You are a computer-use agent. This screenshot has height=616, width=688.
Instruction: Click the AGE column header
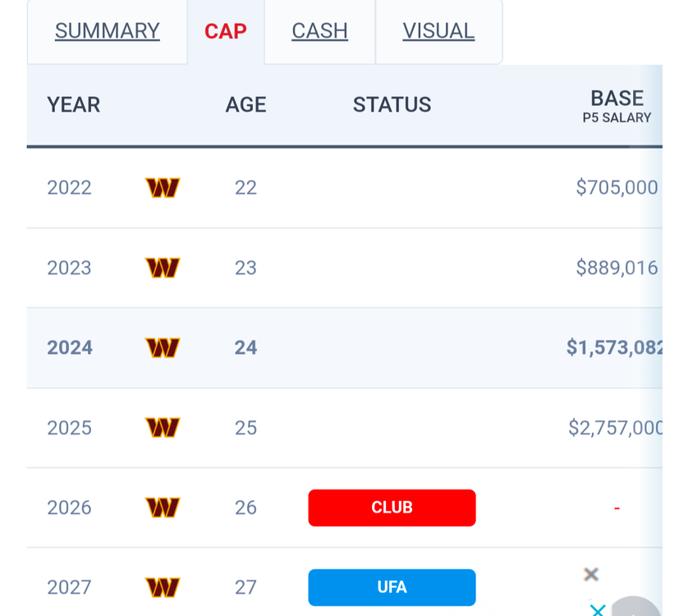click(245, 105)
